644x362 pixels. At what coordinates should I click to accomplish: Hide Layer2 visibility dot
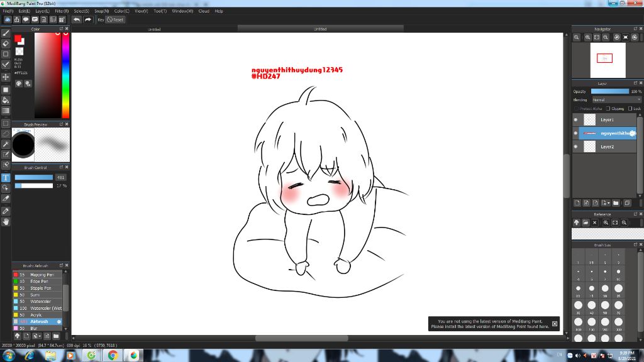pos(575,146)
